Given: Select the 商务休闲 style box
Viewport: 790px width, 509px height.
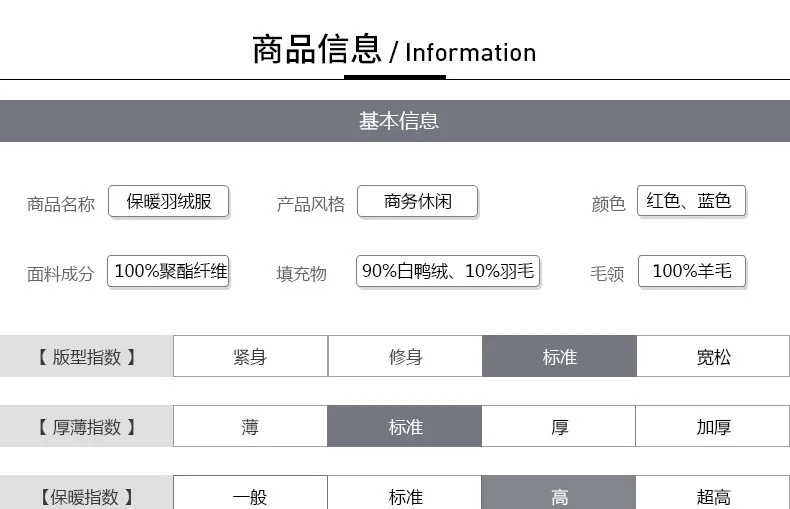Looking at the screenshot, I should pyautogui.click(x=417, y=201).
